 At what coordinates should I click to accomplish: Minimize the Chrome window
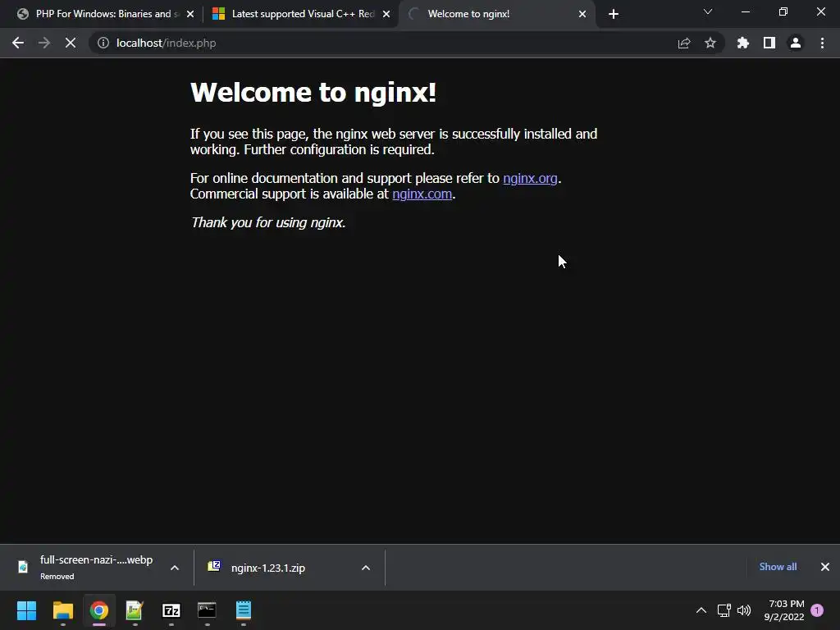point(745,11)
